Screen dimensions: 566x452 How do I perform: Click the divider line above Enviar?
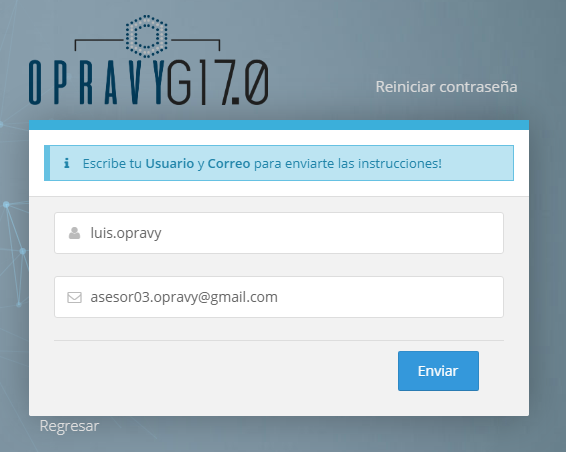click(x=279, y=340)
